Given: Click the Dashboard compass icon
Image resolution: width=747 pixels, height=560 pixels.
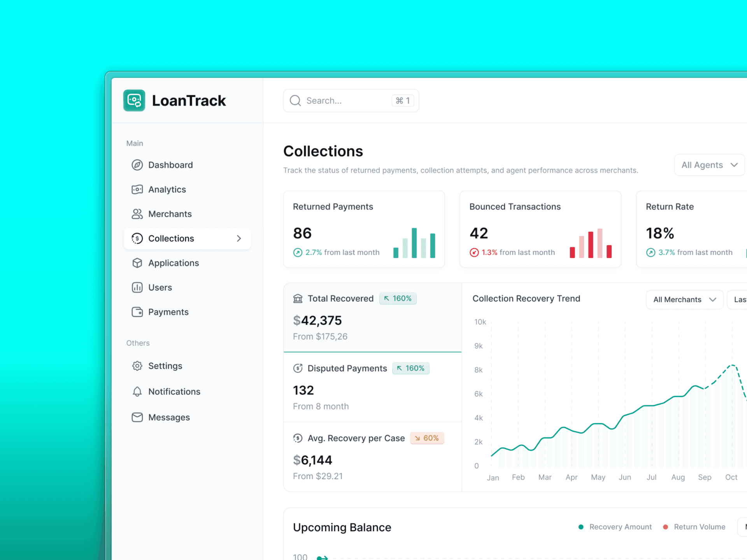Looking at the screenshot, I should [137, 165].
